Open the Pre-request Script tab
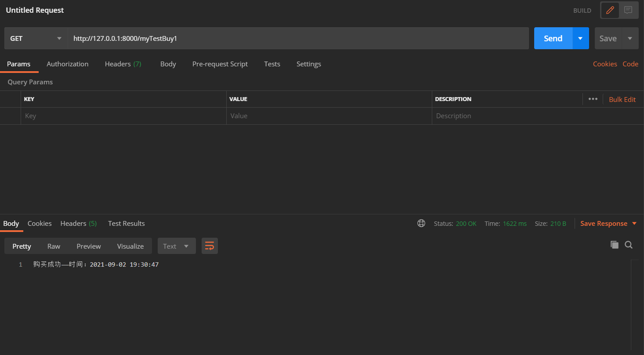 pos(220,64)
